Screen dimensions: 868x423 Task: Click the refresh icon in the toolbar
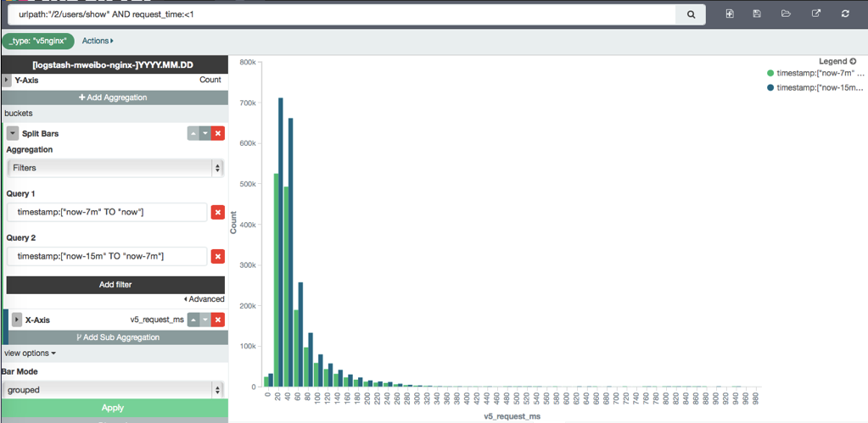(x=845, y=14)
